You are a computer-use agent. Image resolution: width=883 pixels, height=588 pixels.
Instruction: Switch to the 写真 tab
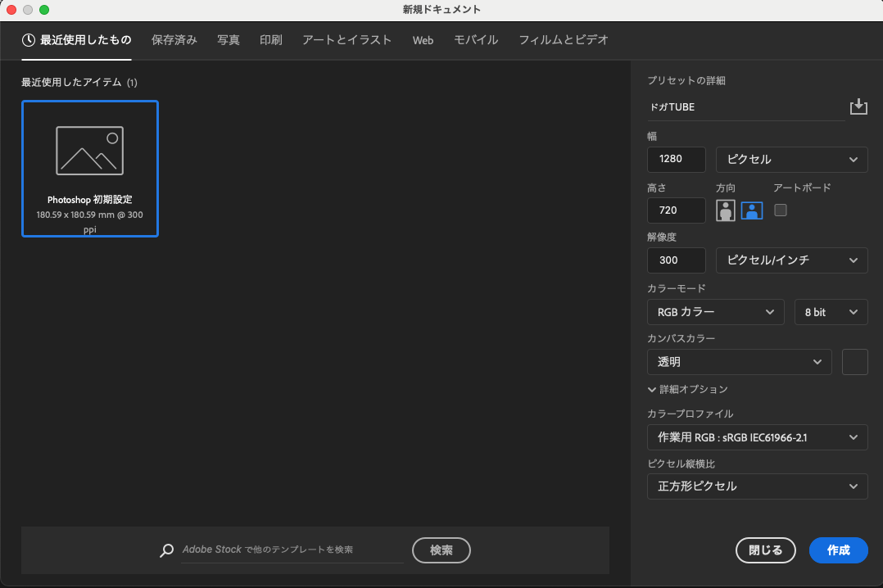229,40
